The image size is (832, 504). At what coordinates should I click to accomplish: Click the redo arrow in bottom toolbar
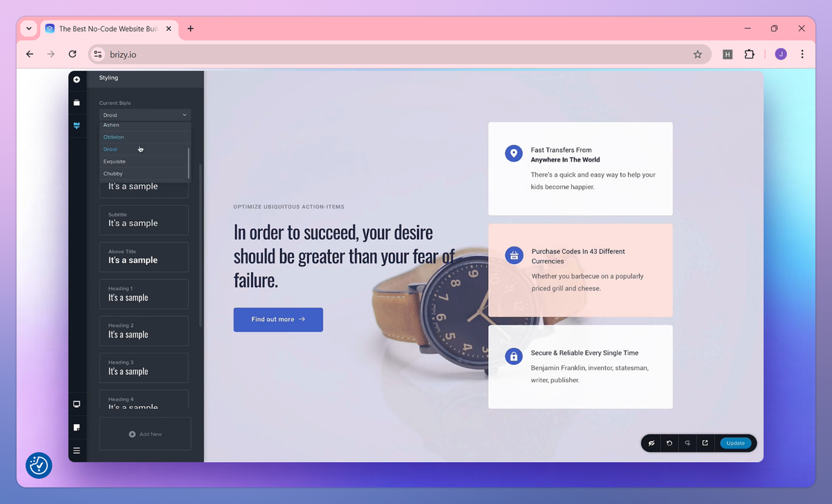(x=687, y=443)
